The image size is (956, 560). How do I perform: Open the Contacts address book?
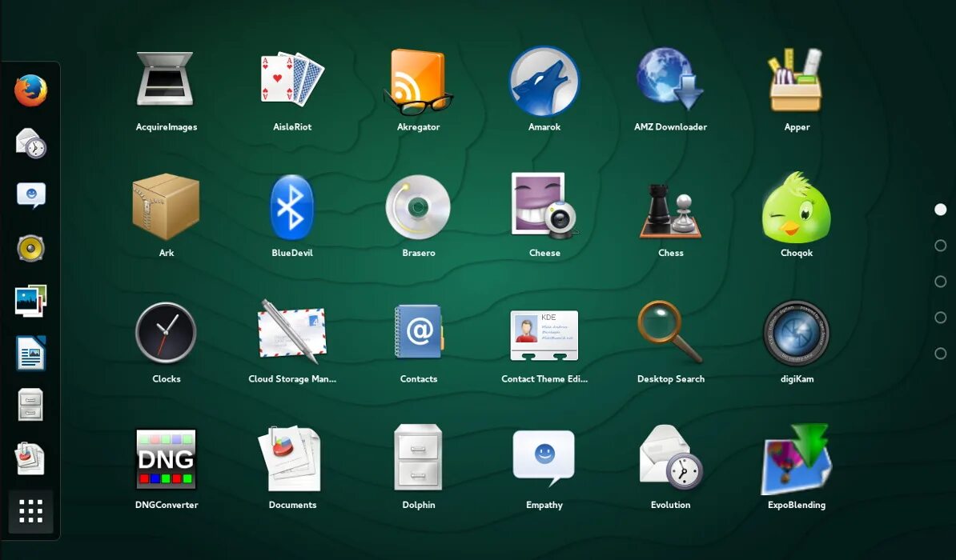pyautogui.click(x=418, y=333)
